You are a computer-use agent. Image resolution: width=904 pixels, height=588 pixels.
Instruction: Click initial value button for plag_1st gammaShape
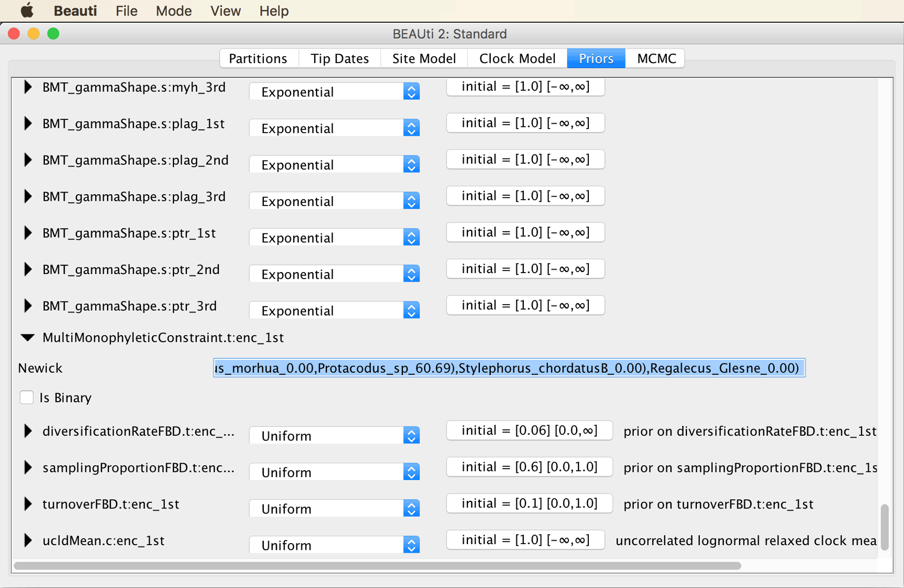point(525,123)
